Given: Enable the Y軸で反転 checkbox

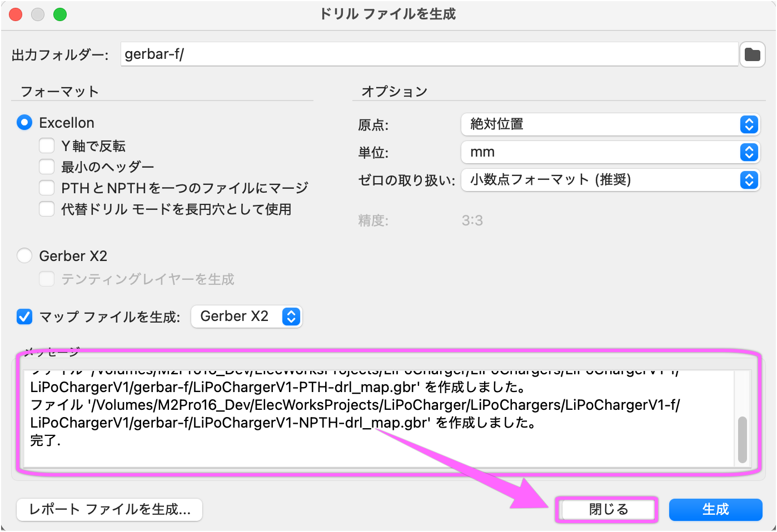Looking at the screenshot, I should click(x=47, y=146).
